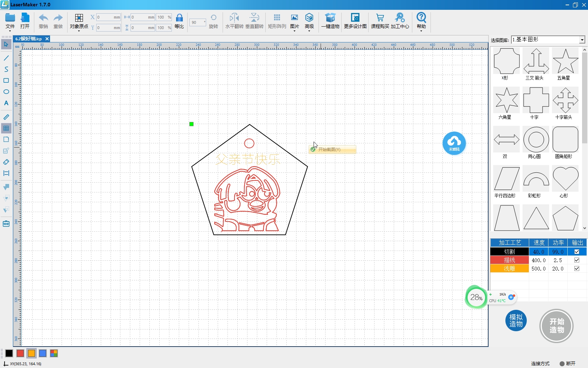Select the ellipse drawing tool
The height and width of the screenshot is (368, 588).
pos(6,91)
